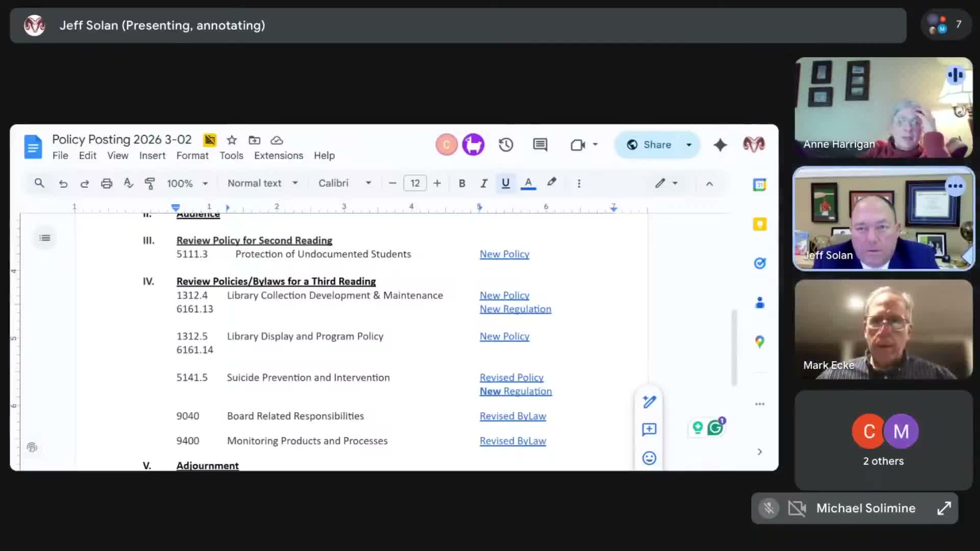Open Google Calendar side panel icon
Viewport: 980px width, 551px height.
(759, 185)
